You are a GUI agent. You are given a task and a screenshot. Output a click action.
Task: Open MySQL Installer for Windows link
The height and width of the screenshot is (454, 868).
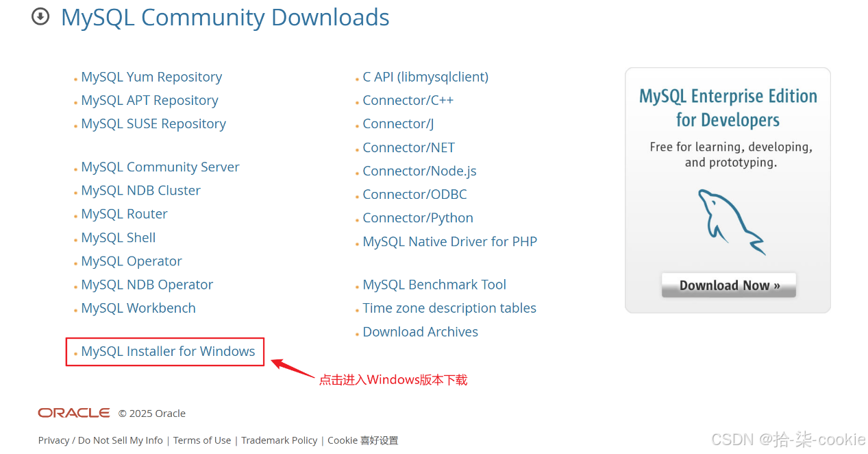(x=168, y=351)
